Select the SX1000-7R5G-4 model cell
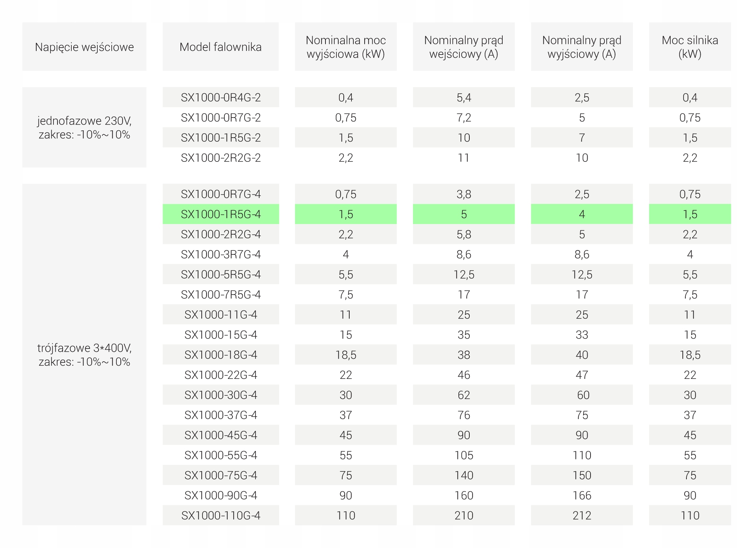Screen dimensions: 756x548 [221, 294]
